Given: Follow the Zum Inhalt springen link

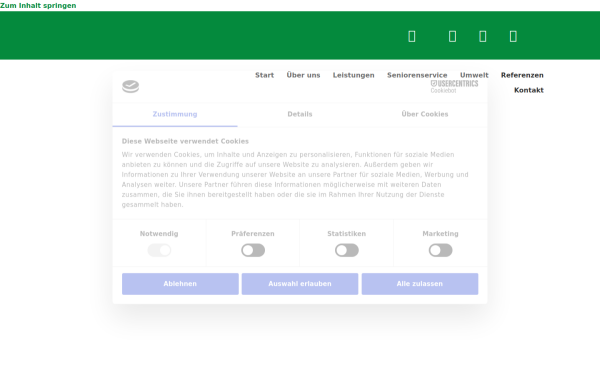Looking at the screenshot, I should [x=38, y=5].
